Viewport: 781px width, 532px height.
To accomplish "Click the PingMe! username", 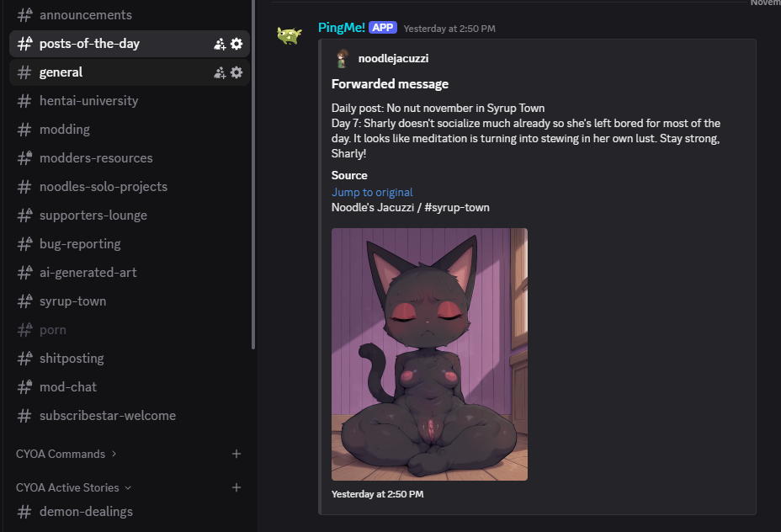I will [341, 28].
